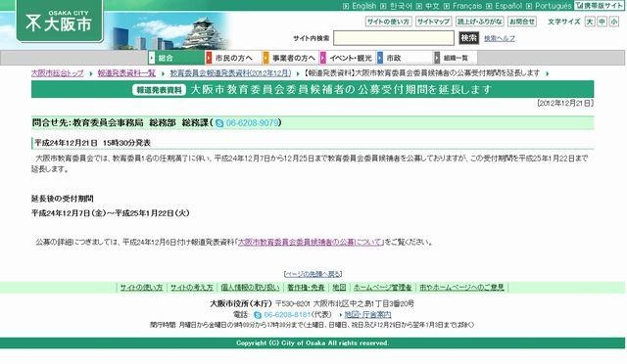Click the date text [2012年12月21日]
The width and height of the screenshot is (627, 364).
(x=565, y=103)
